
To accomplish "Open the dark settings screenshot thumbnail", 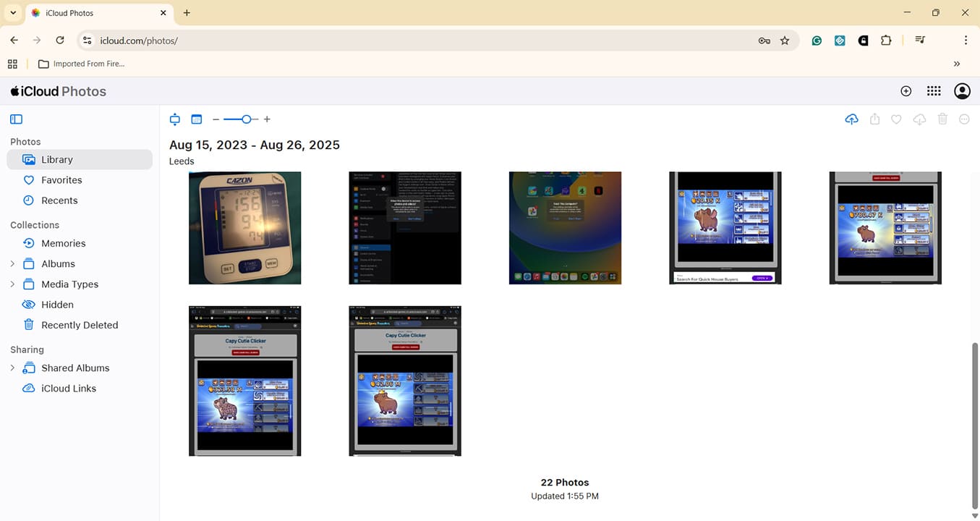I will (x=405, y=228).
